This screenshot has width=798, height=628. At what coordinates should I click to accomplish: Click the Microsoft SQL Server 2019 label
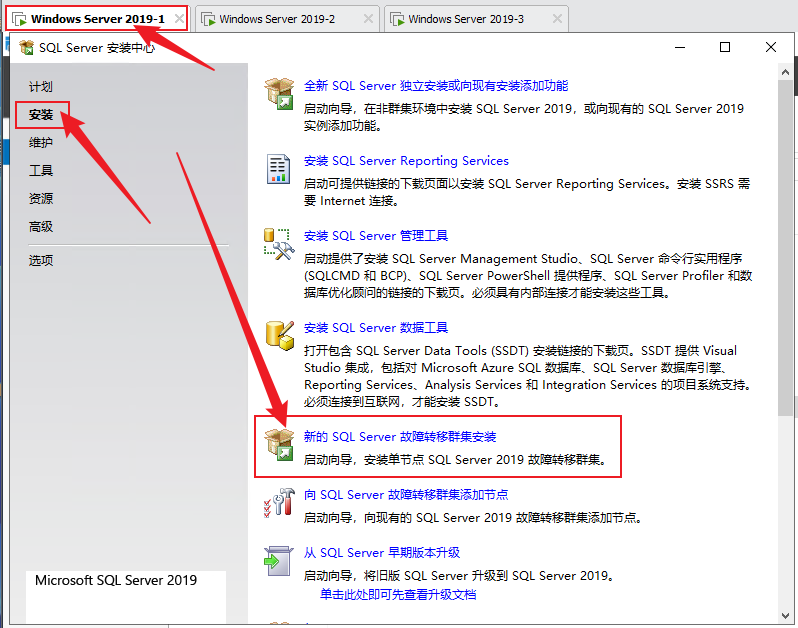tap(116, 580)
